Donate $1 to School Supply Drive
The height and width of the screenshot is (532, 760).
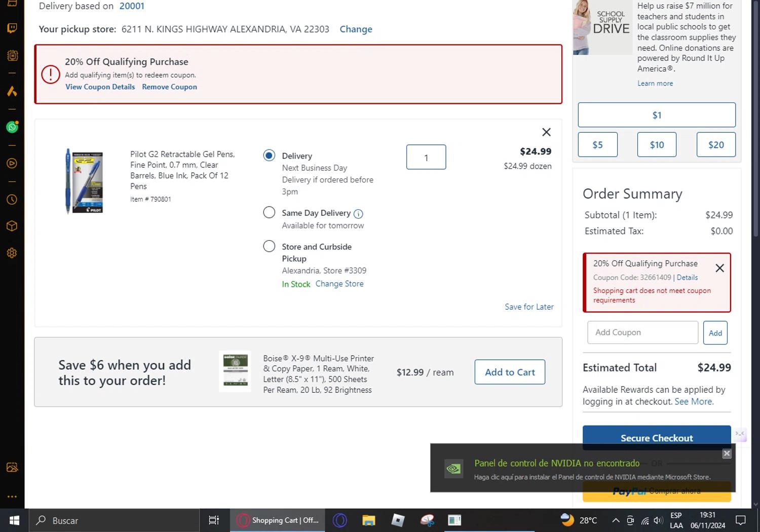coord(657,115)
